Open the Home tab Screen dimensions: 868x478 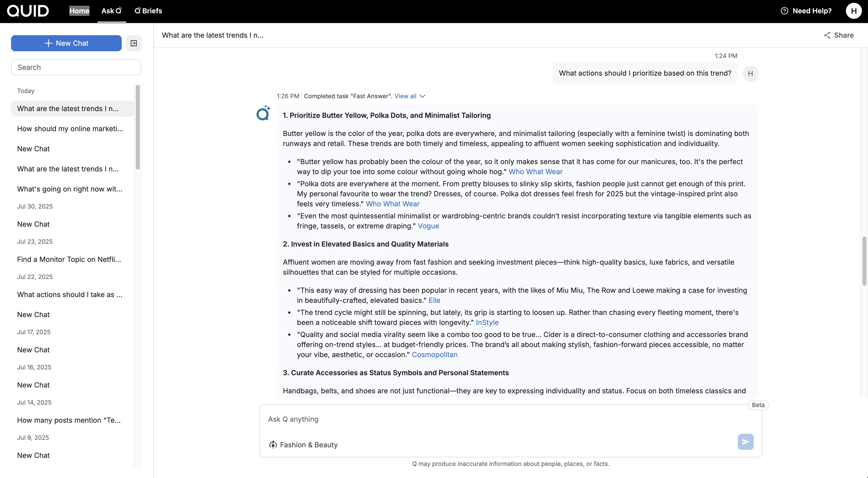[x=79, y=11]
